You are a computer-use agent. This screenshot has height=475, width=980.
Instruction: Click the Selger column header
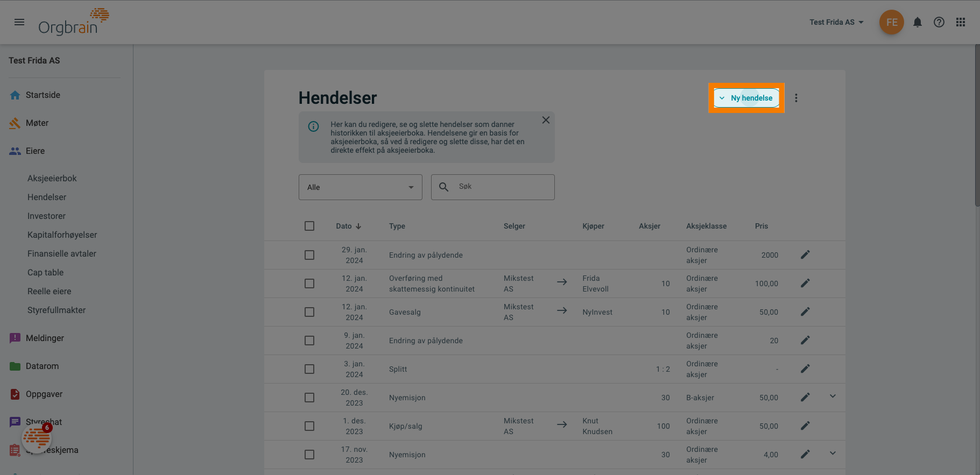pyautogui.click(x=514, y=226)
